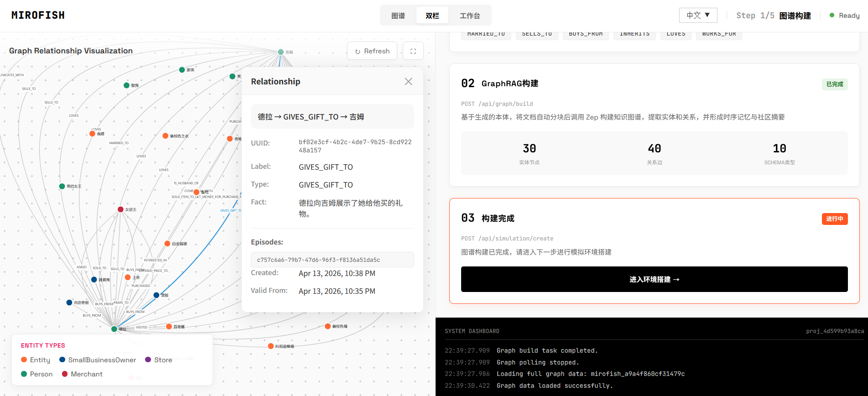868x396 pixels.
Task: Click the Merchant red legend swatch
Action: click(x=65, y=374)
